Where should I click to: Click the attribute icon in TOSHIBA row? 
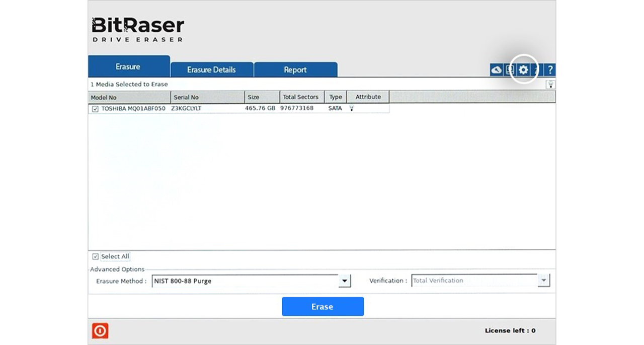point(351,108)
